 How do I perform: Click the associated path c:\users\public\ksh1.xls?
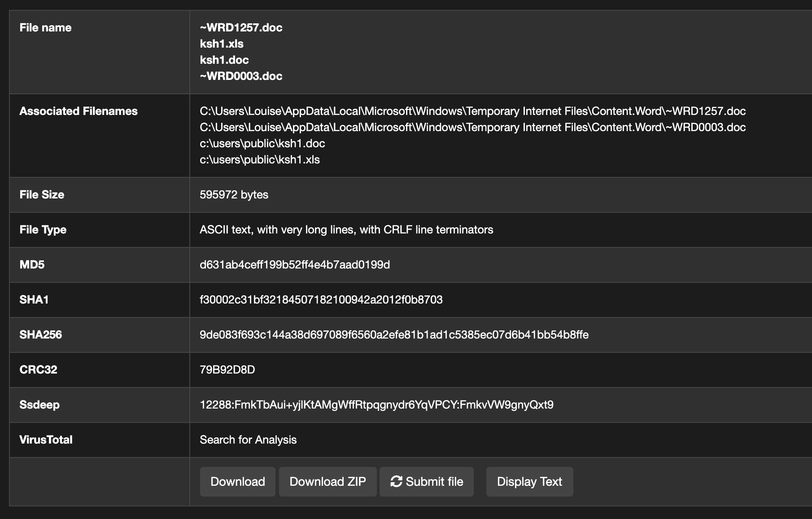point(260,159)
